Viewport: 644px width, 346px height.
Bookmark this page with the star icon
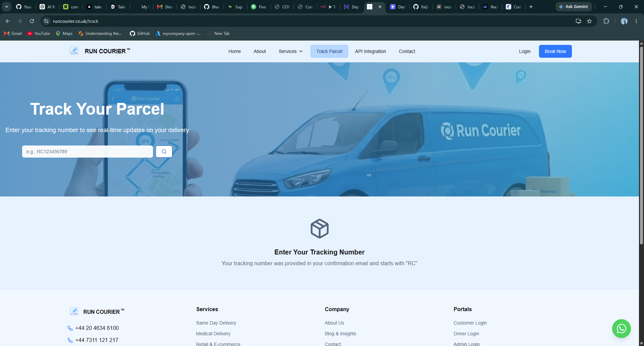tap(589, 21)
